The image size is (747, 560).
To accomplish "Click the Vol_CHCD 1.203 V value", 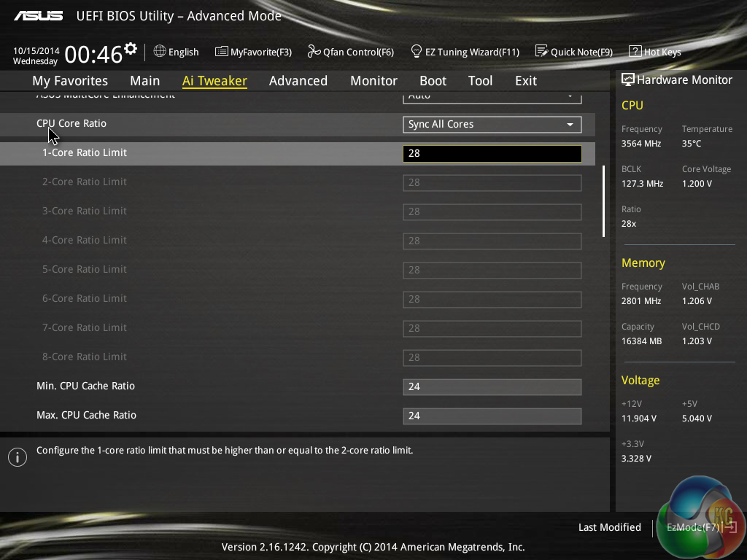I will [x=697, y=341].
